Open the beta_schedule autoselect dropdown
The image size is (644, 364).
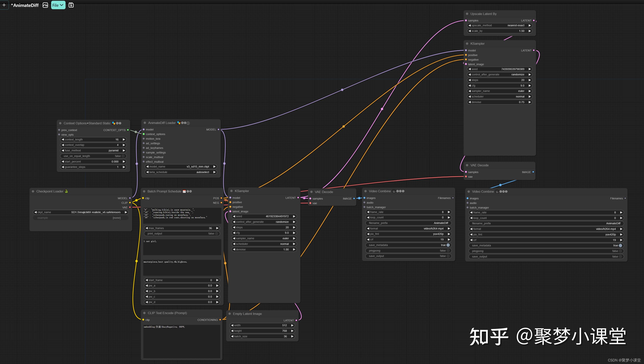[181, 172]
